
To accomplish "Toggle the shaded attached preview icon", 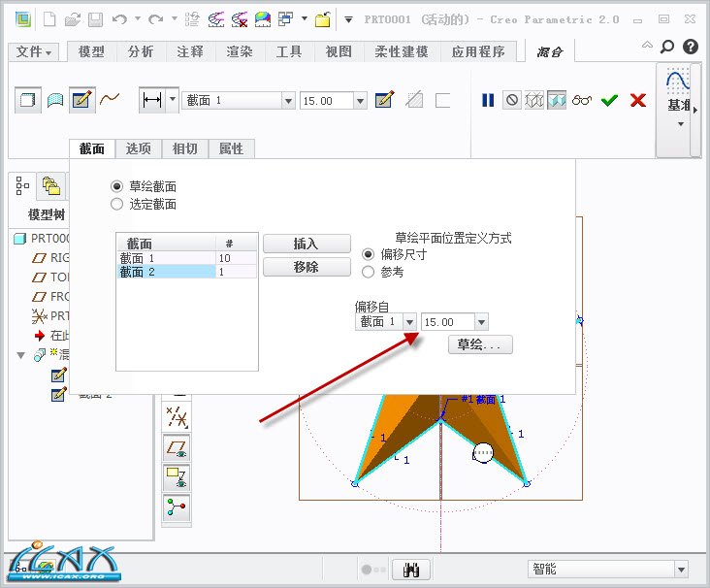I will click(557, 100).
